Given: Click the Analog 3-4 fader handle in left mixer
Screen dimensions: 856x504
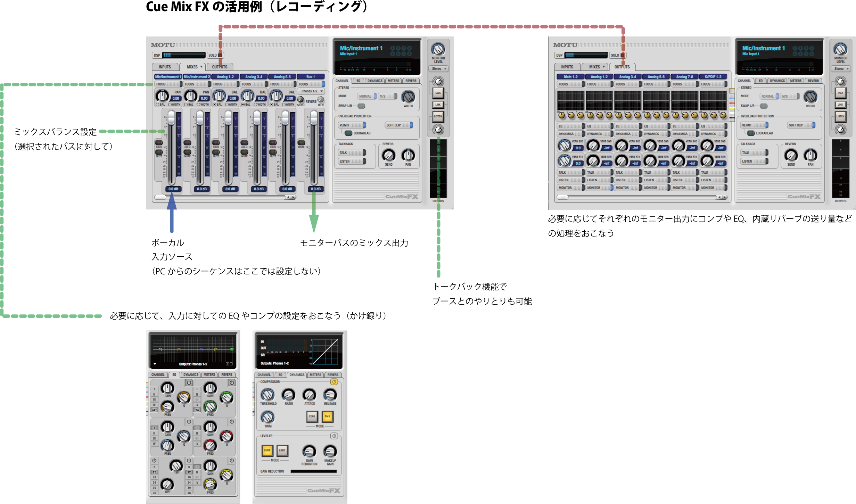Looking at the screenshot, I should coord(257,118).
